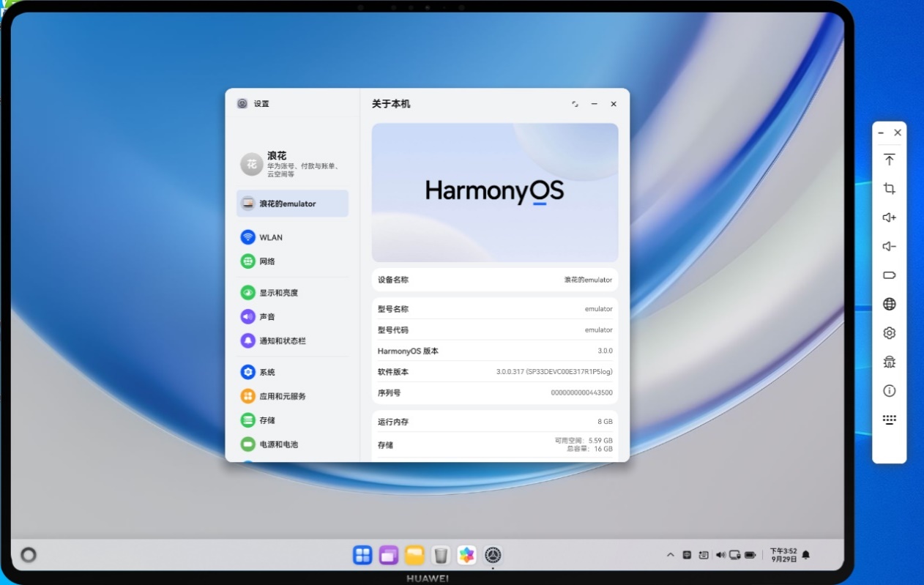This screenshot has height=585, width=924.
Task: Open WLAN settings in sidebar
Action: point(292,237)
